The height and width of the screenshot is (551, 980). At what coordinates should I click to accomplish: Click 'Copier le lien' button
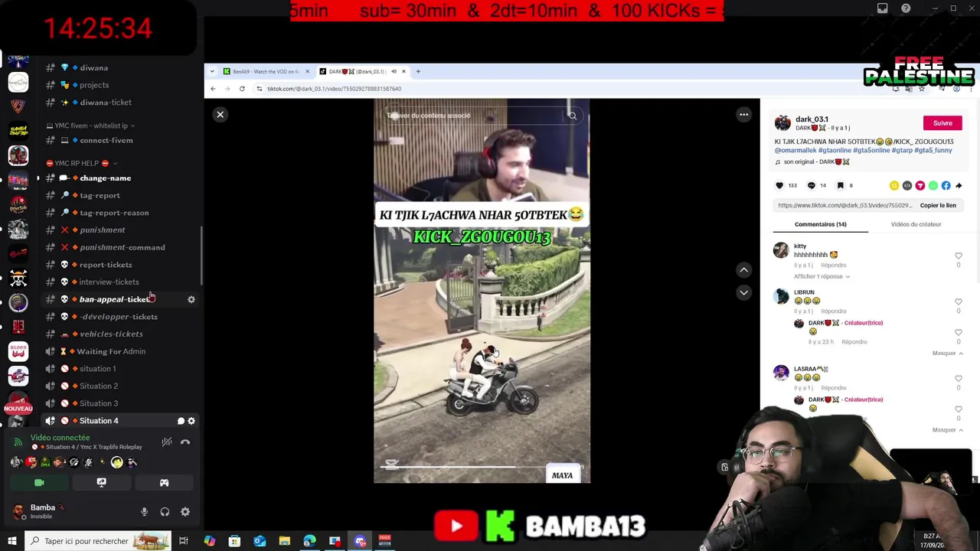pos(938,205)
